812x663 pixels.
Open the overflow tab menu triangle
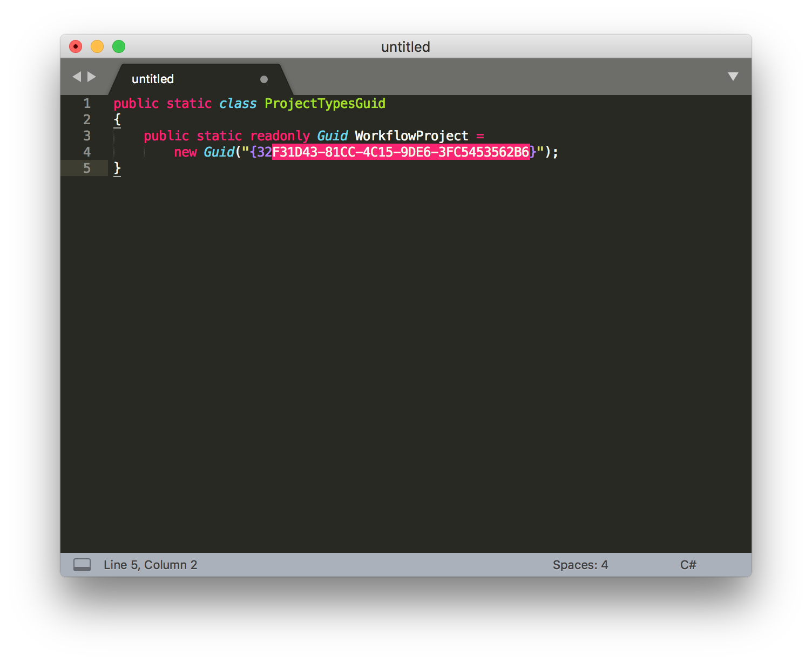click(733, 77)
